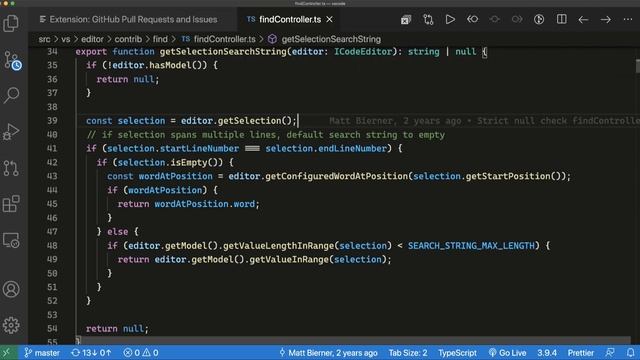Close the findController.ts tab
Viewport: 640px width, 360px height.
click(x=330, y=20)
